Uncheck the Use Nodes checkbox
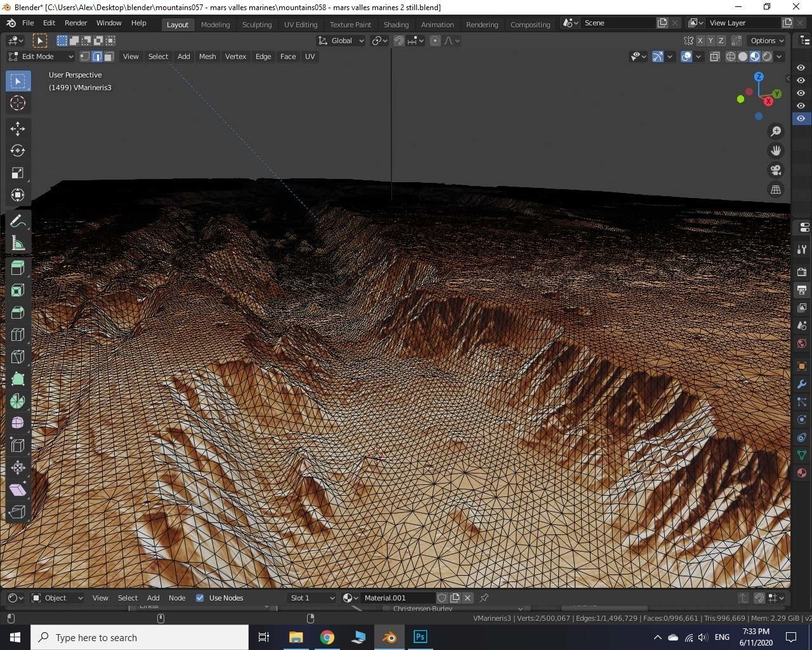The image size is (812, 650). point(200,598)
